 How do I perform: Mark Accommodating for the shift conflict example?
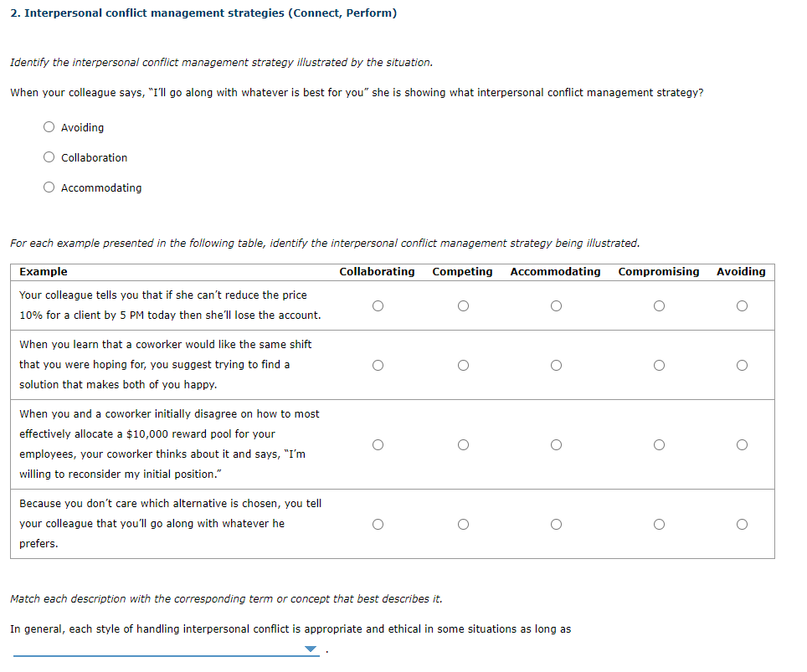click(556, 364)
